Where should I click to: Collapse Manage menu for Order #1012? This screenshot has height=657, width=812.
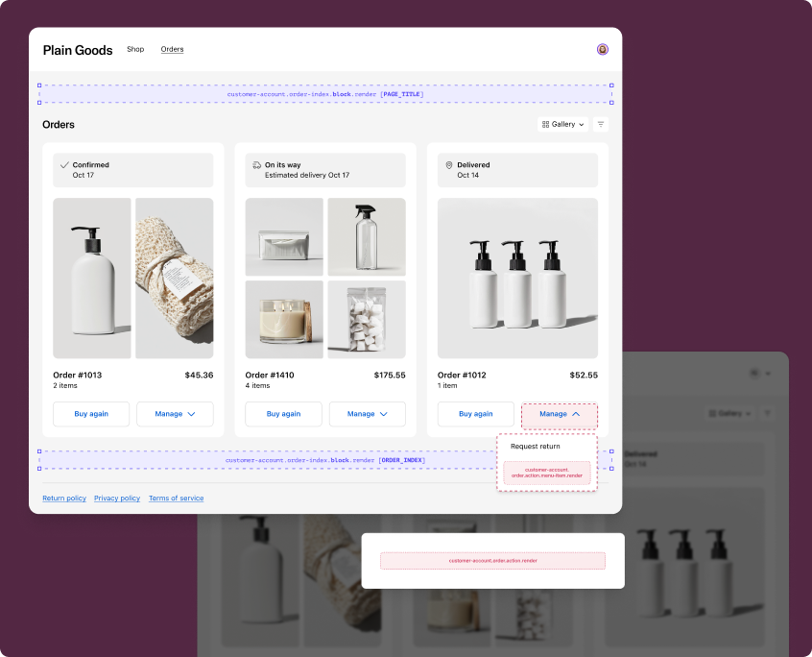(x=560, y=414)
